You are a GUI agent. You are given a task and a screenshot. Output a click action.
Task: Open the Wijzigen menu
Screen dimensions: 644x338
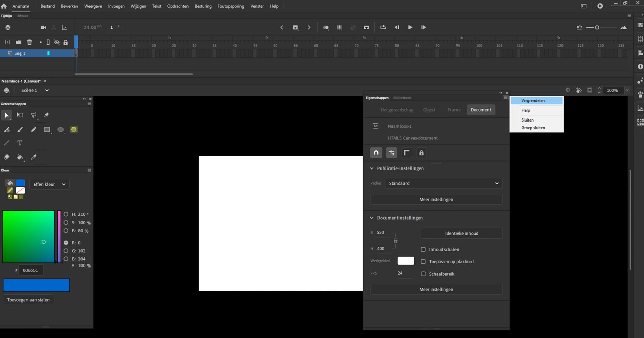pos(138,6)
